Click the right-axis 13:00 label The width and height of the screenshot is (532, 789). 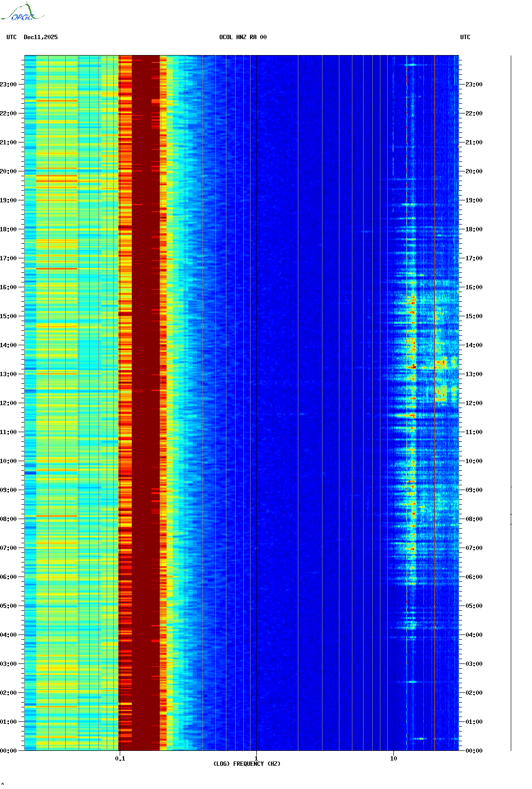[x=474, y=374]
